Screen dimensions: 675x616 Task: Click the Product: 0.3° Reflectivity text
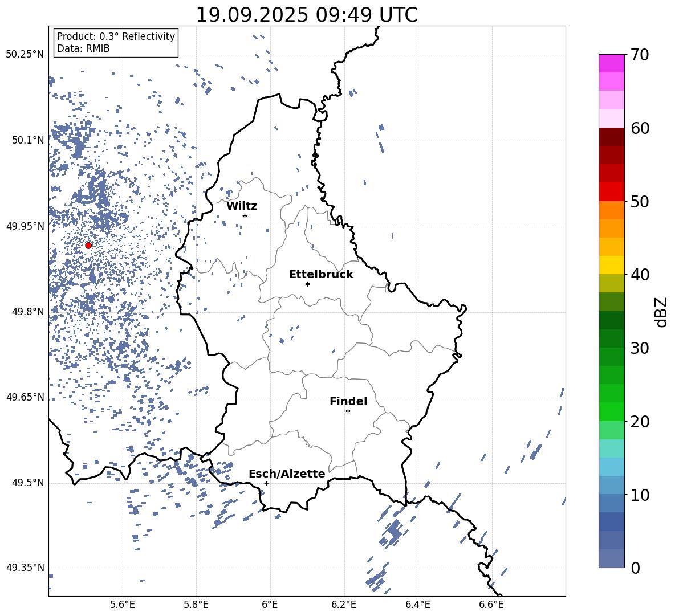(x=116, y=36)
